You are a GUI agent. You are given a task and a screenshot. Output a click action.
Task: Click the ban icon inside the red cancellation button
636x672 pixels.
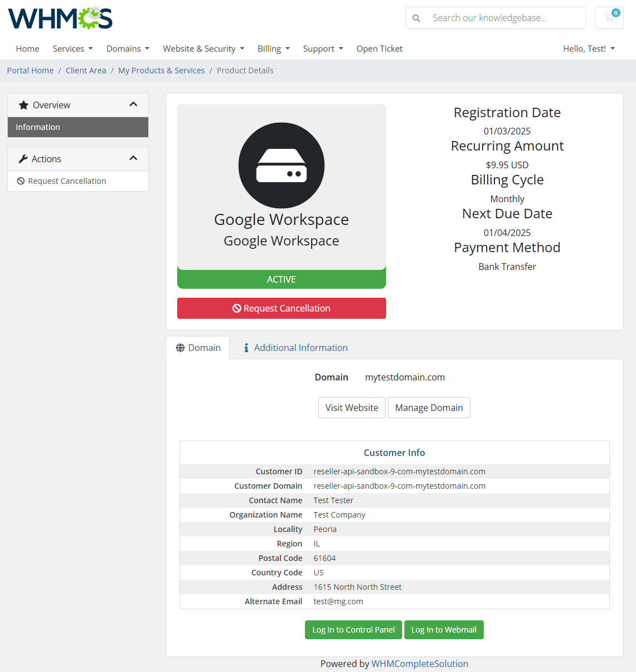click(x=238, y=308)
